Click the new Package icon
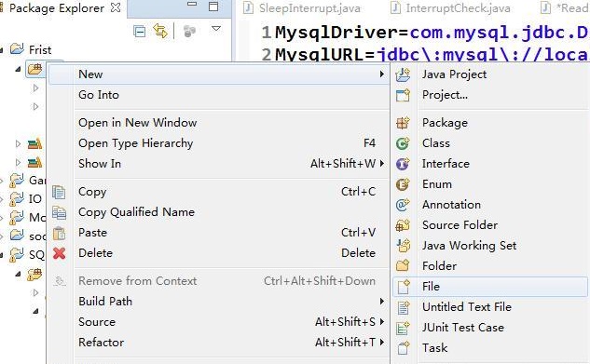The width and height of the screenshot is (590, 364). 403,123
